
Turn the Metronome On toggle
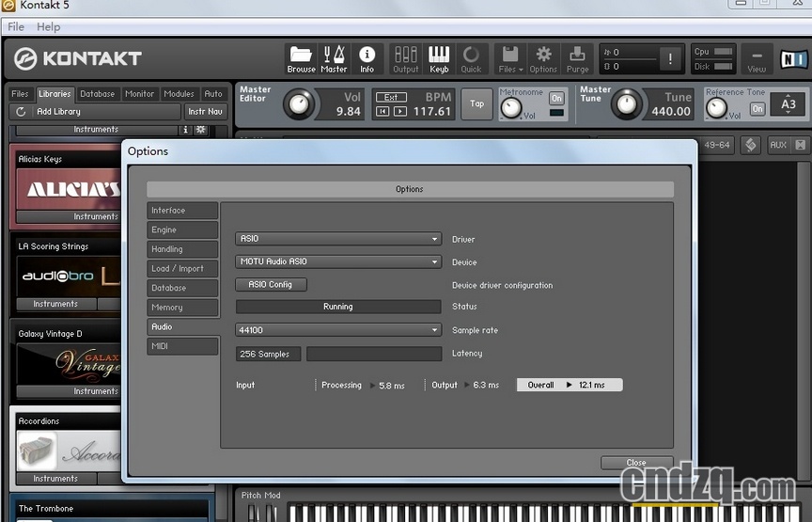click(x=556, y=98)
